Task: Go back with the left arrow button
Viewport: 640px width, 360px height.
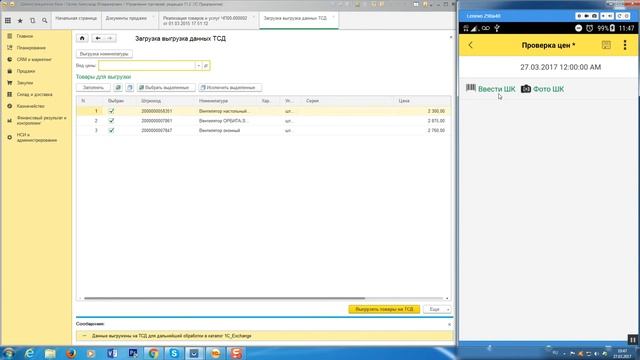Action: pos(98,38)
